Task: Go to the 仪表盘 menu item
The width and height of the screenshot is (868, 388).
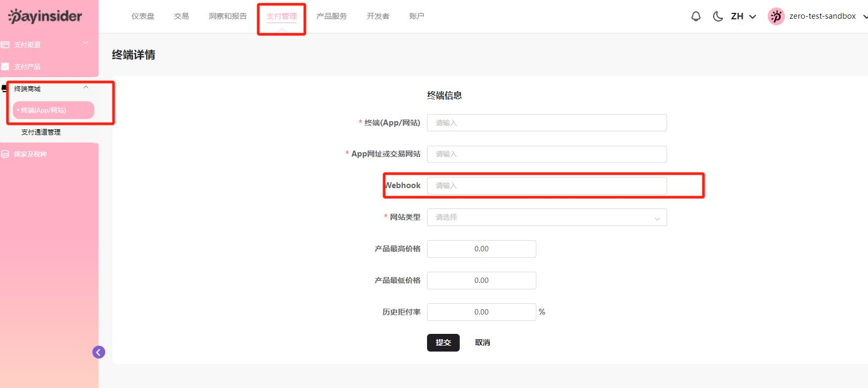Action: (143, 16)
